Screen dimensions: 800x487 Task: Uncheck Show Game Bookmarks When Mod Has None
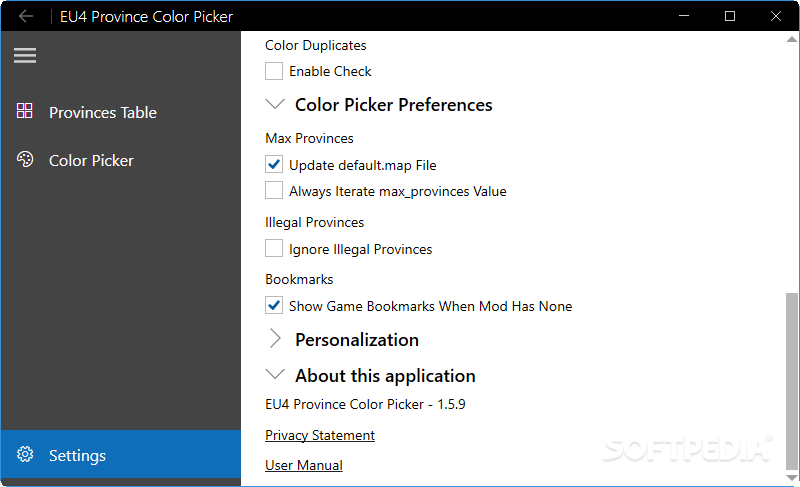(274, 305)
